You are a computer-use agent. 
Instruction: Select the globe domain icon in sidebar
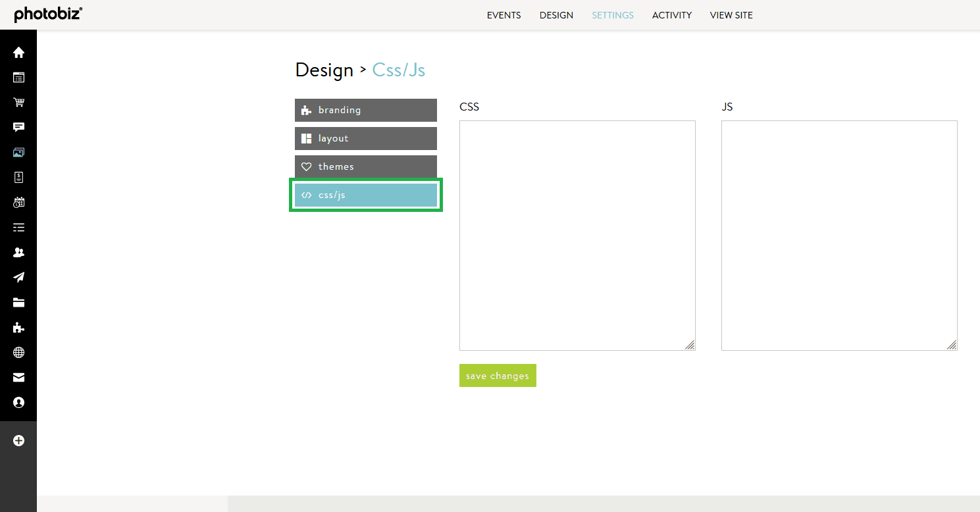coord(18,352)
